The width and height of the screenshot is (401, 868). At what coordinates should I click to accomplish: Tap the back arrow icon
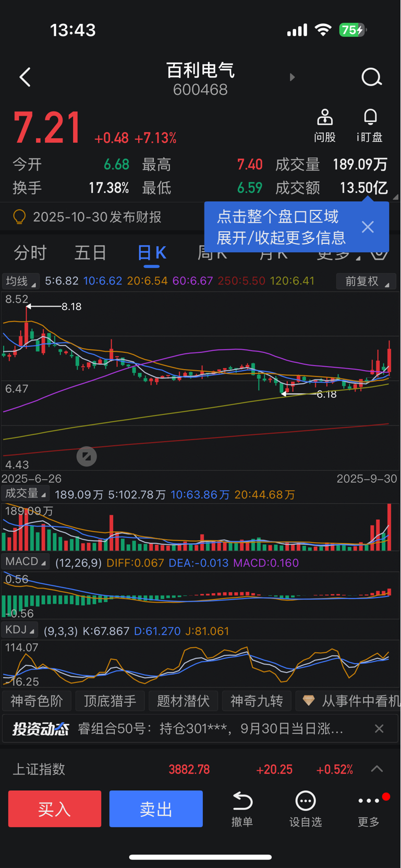pyautogui.click(x=25, y=77)
